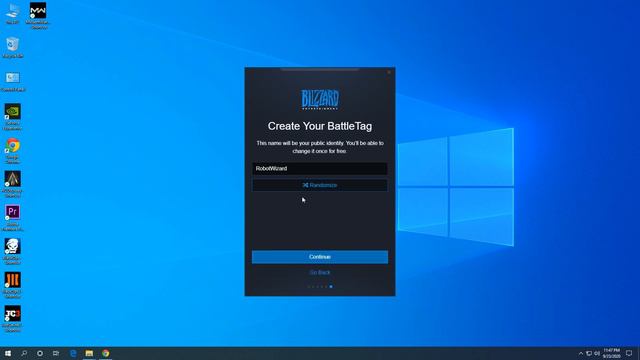The width and height of the screenshot is (640, 360).
Task: Select the skull game desktop shortcut
Action: pos(13,252)
